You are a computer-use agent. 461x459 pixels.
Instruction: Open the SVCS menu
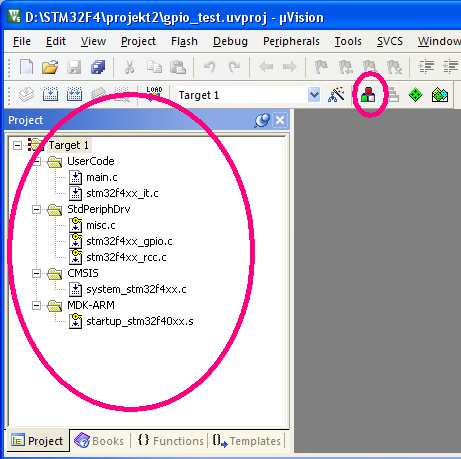(x=390, y=41)
